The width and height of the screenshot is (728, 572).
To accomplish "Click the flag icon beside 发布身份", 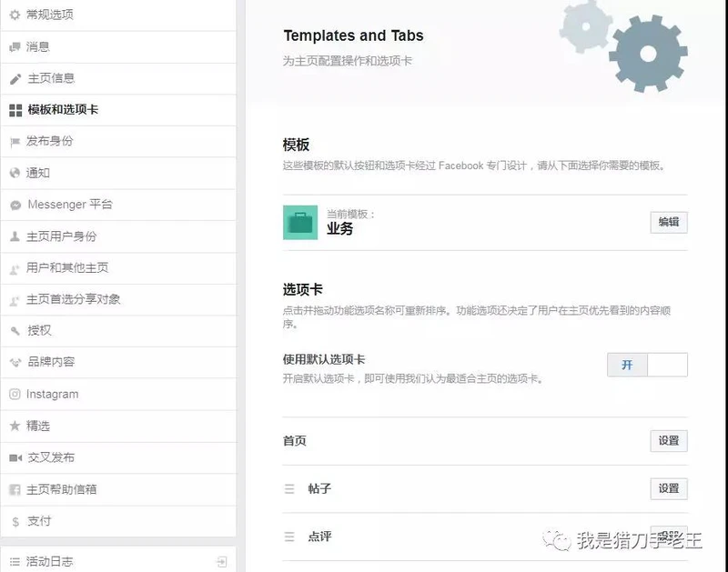I will [x=15, y=142].
